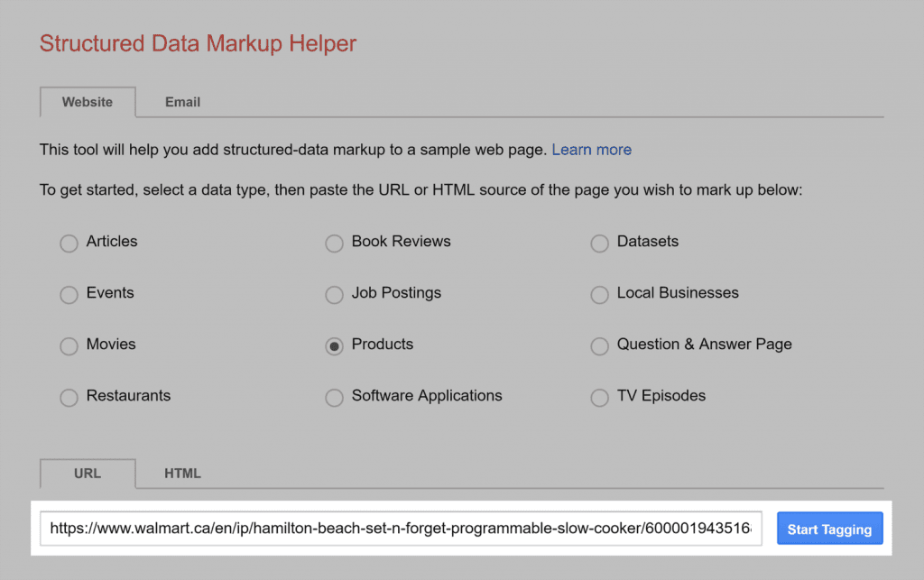Choose the Job Postings option

pyautogui.click(x=334, y=295)
